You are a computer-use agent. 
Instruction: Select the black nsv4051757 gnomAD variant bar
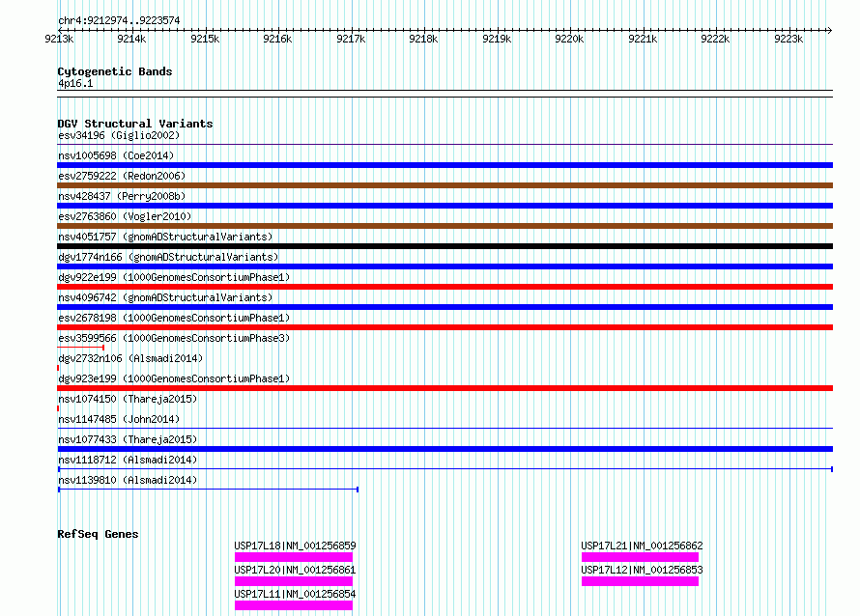coord(444,246)
